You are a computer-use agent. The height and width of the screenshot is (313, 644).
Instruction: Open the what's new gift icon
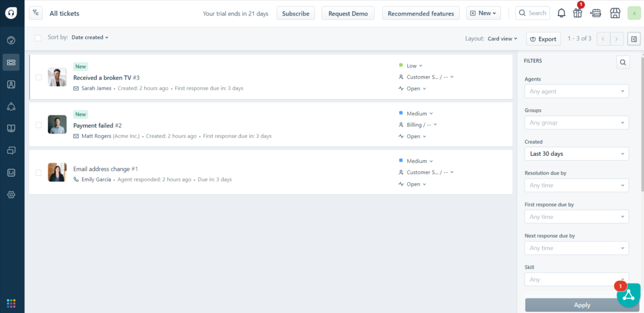[577, 13]
